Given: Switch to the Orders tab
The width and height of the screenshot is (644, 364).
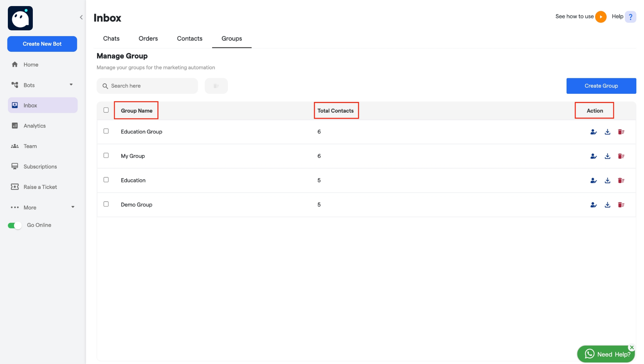Looking at the screenshot, I should pos(148,39).
